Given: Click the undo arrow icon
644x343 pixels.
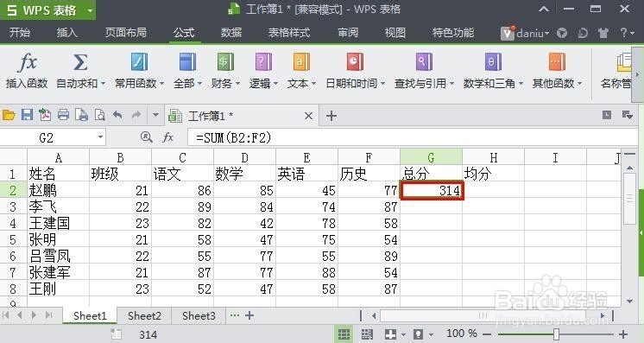Looking at the screenshot, I should (x=117, y=115).
